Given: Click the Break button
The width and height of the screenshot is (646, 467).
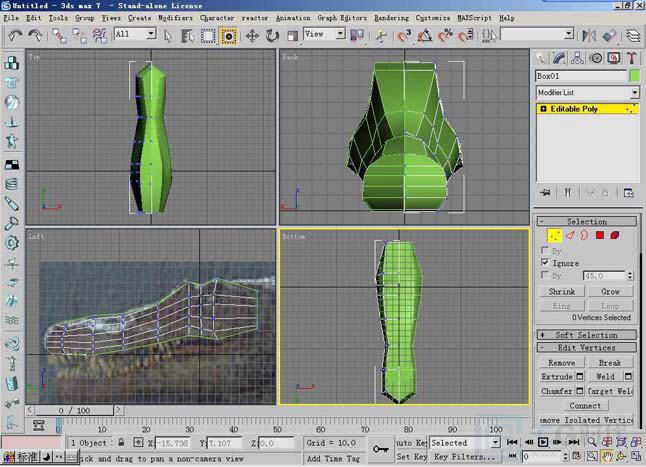Looking at the screenshot, I should (610, 363).
